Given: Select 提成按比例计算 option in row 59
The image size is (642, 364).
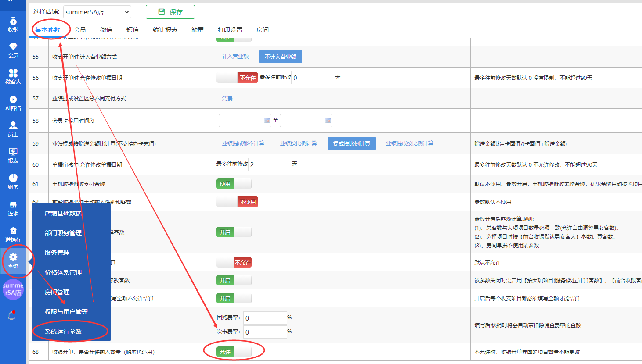Looking at the screenshot, I should click(352, 143).
